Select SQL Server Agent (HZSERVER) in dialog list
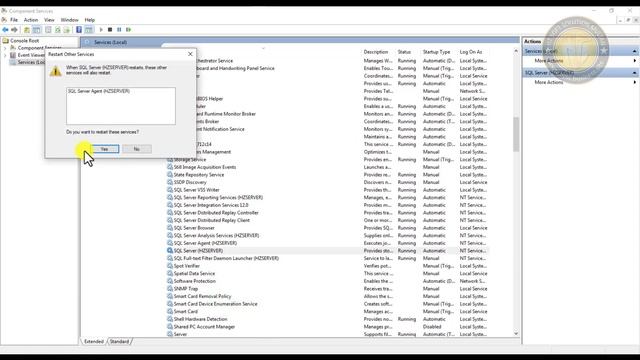The width and height of the screenshot is (640, 360). (x=99, y=91)
